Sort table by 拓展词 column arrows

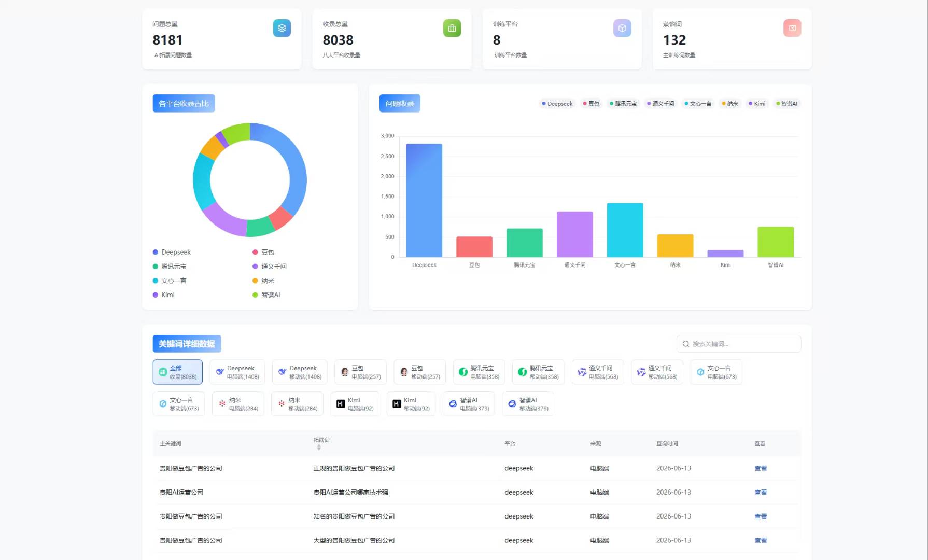tap(319, 447)
